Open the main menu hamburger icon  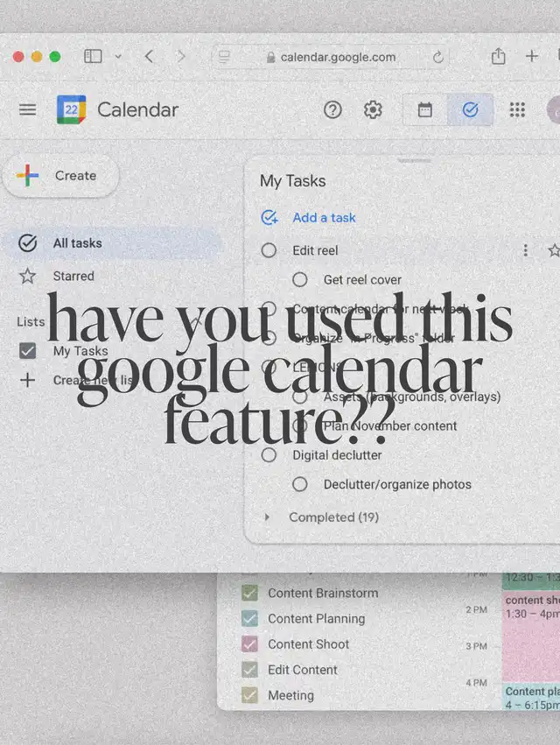pyautogui.click(x=28, y=109)
